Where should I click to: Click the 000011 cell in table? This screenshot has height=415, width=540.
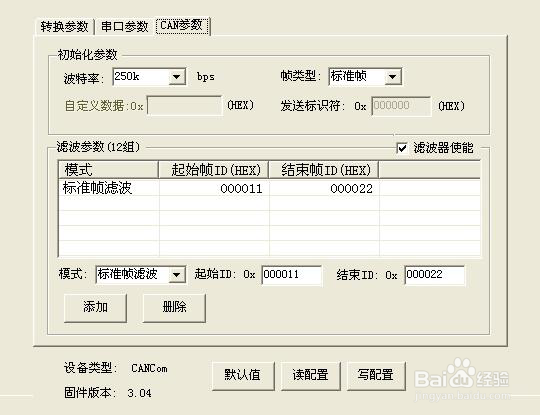[214, 188]
